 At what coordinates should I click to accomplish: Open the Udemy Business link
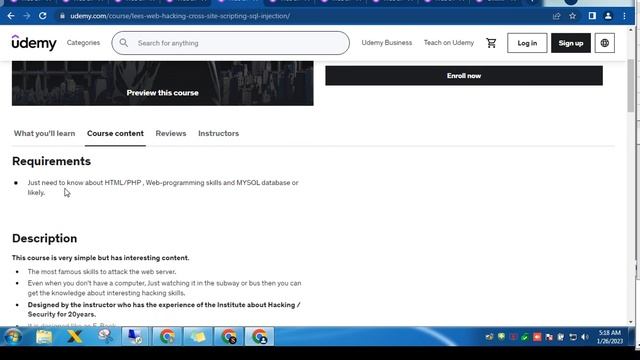point(387,42)
